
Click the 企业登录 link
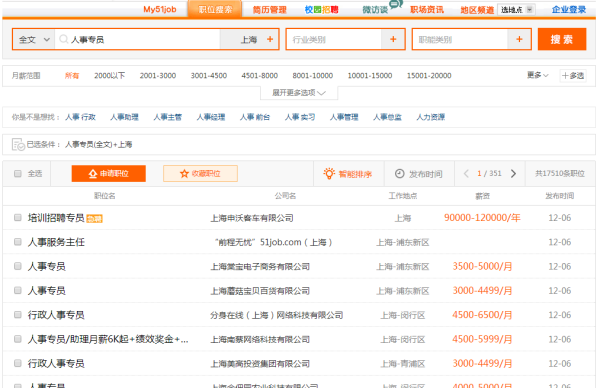(x=569, y=10)
